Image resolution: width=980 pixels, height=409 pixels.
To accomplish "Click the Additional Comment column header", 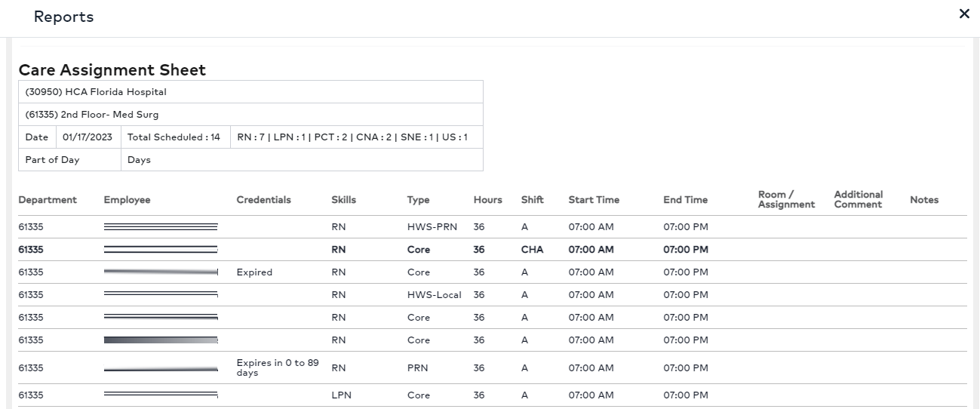I will [x=858, y=199].
